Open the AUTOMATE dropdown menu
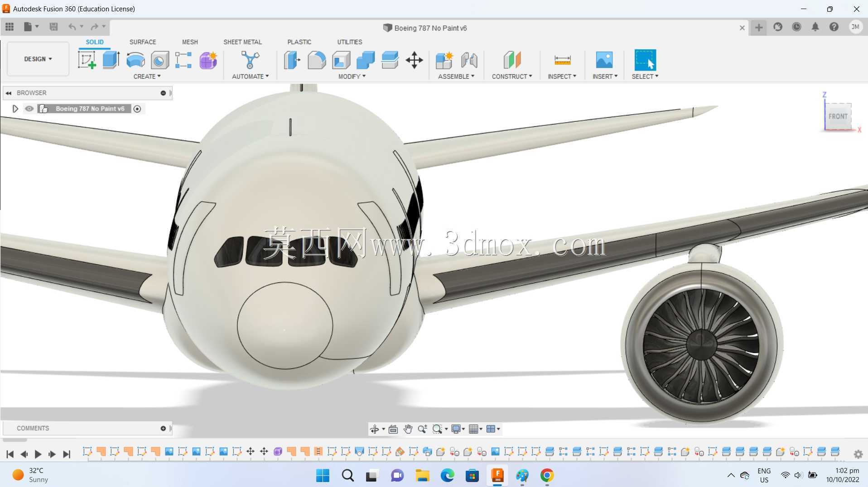The width and height of the screenshot is (868, 487). (x=250, y=76)
